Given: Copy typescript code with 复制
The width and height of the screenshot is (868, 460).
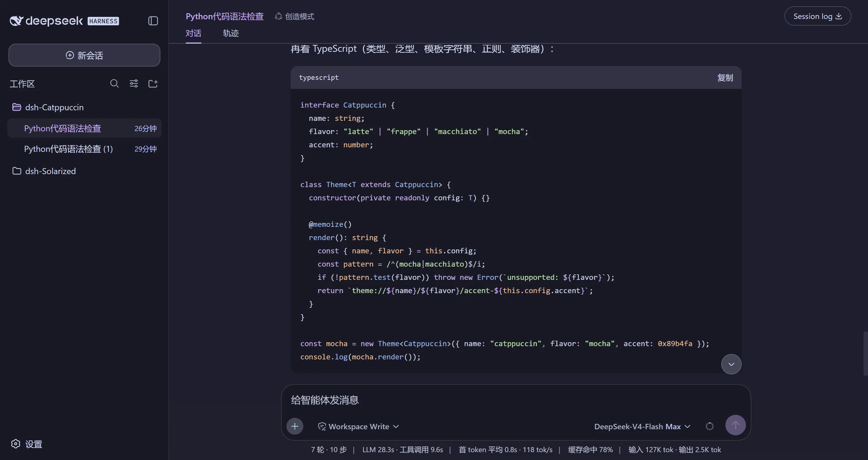Looking at the screenshot, I should click(725, 78).
